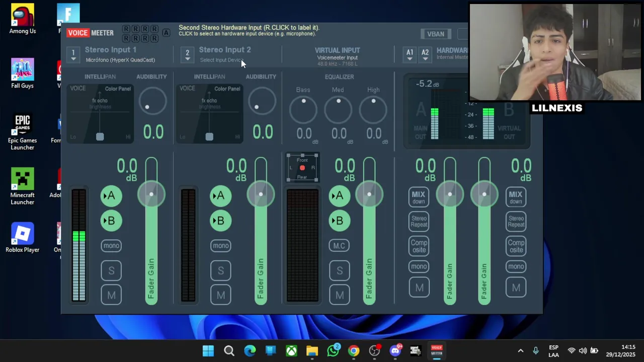
Task: Click the battery tray icon
Action: tap(594, 350)
